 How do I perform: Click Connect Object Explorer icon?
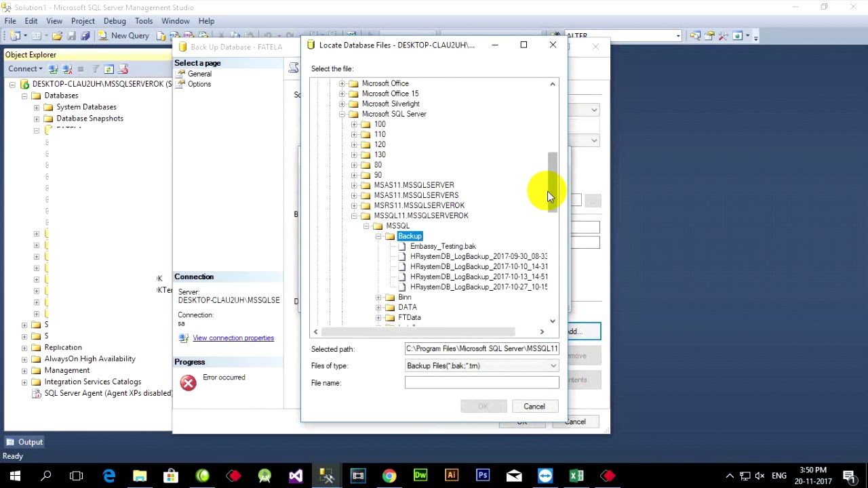pos(53,69)
